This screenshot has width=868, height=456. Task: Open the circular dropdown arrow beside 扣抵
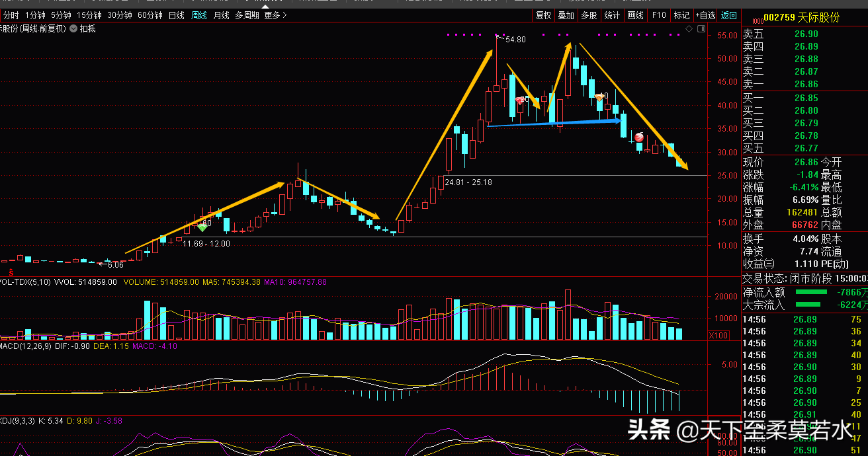[73, 28]
